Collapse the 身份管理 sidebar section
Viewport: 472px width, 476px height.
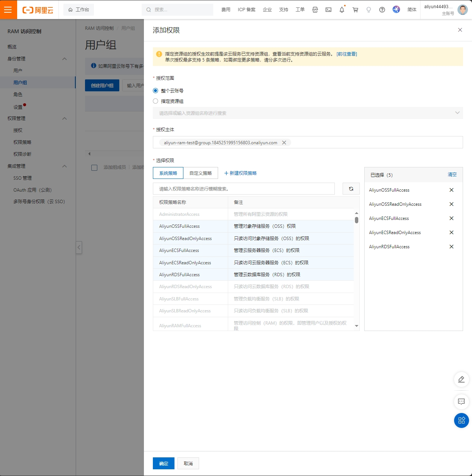click(x=64, y=59)
